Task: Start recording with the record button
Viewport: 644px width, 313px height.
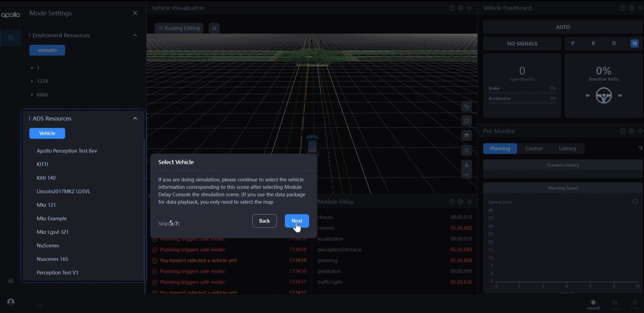Action: coord(593,305)
